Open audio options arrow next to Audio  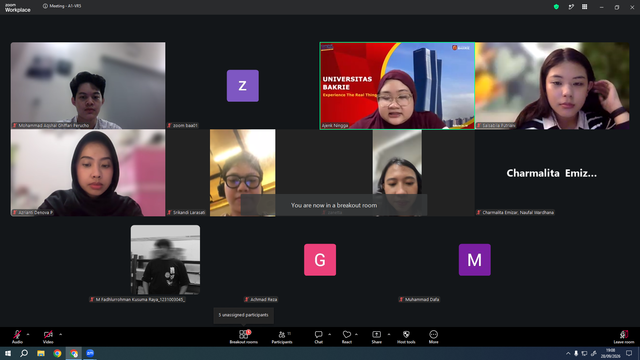coord(28,334)
